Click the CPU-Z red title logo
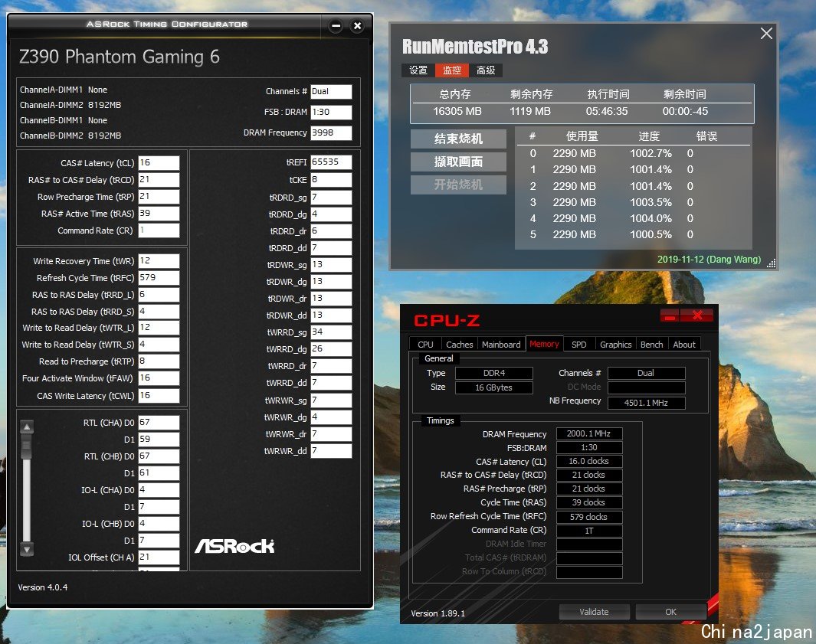The image size is (816, 644). coord(447,320)
